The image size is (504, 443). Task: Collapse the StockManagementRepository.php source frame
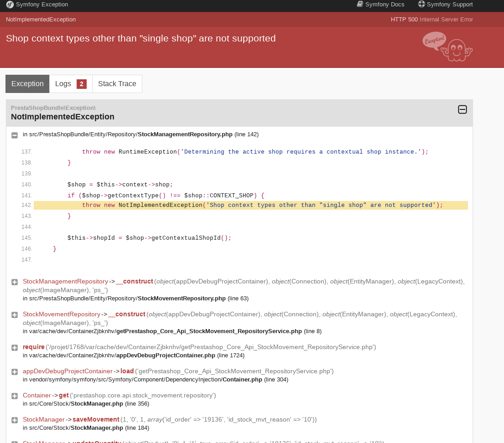[x=14, y=134]
